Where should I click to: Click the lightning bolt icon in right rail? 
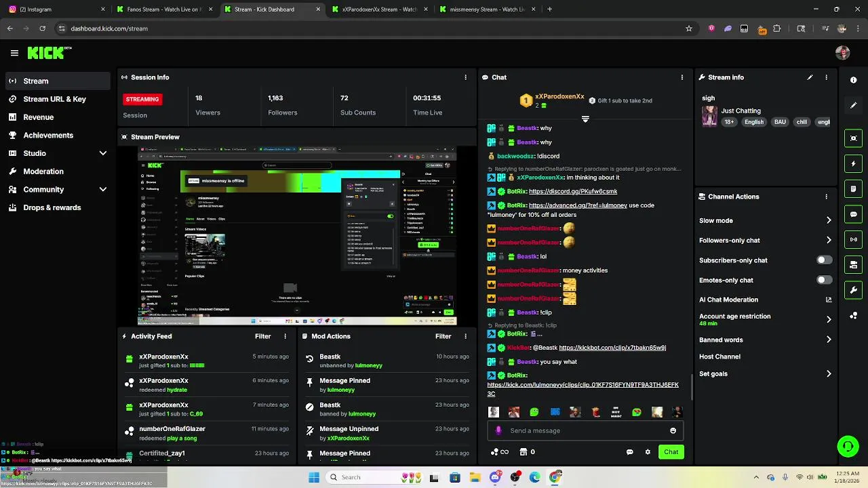tap(853, 163)
